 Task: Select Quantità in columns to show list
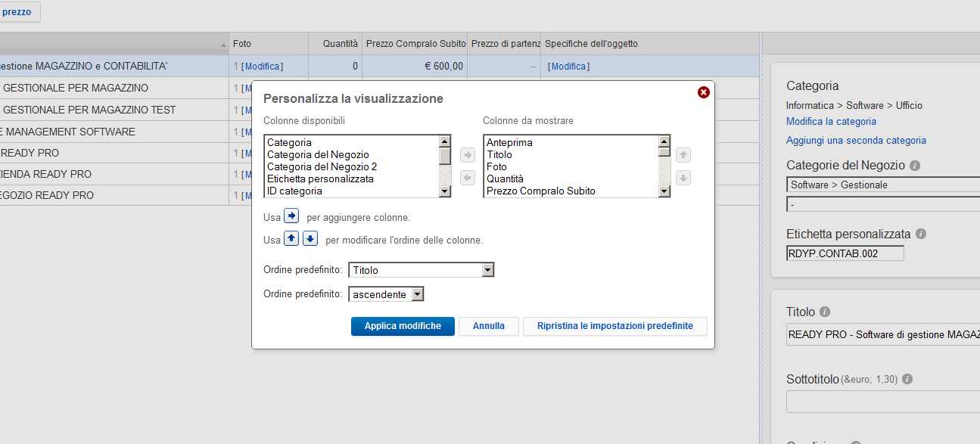tap(505, 179)
